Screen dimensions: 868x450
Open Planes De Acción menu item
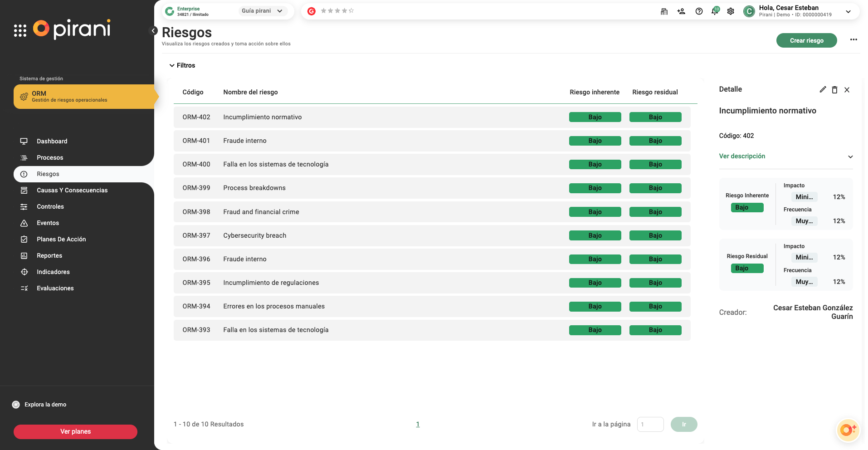(61, 239)
